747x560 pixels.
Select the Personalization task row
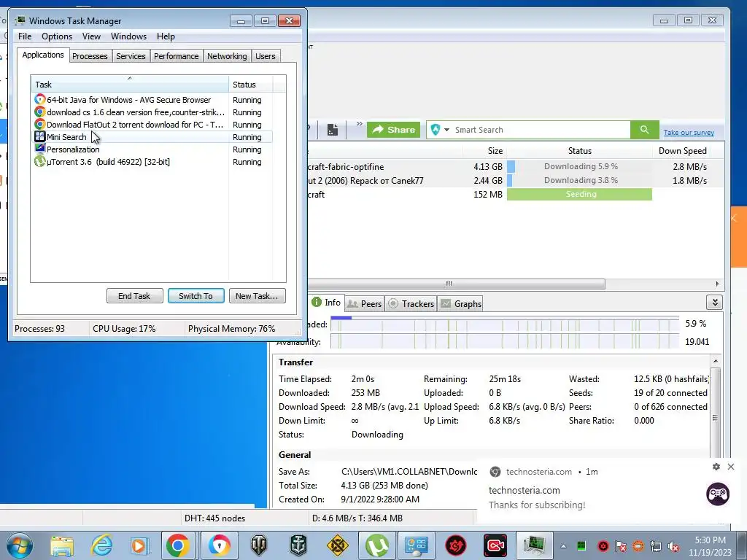pos(152,149)
